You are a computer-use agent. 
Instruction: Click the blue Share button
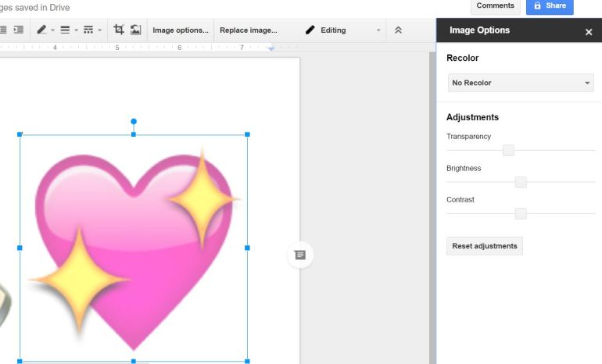(549, 6)
